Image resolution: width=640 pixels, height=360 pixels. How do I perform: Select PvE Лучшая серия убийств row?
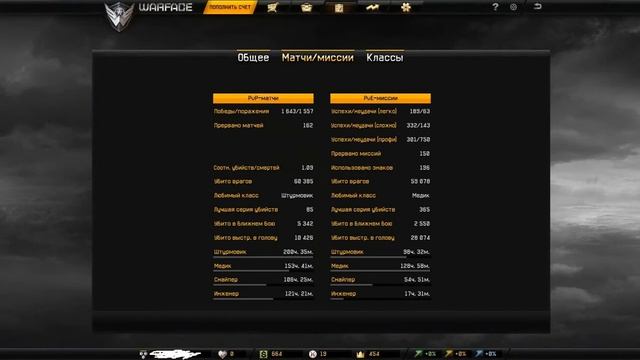click(x=380, y=210)
